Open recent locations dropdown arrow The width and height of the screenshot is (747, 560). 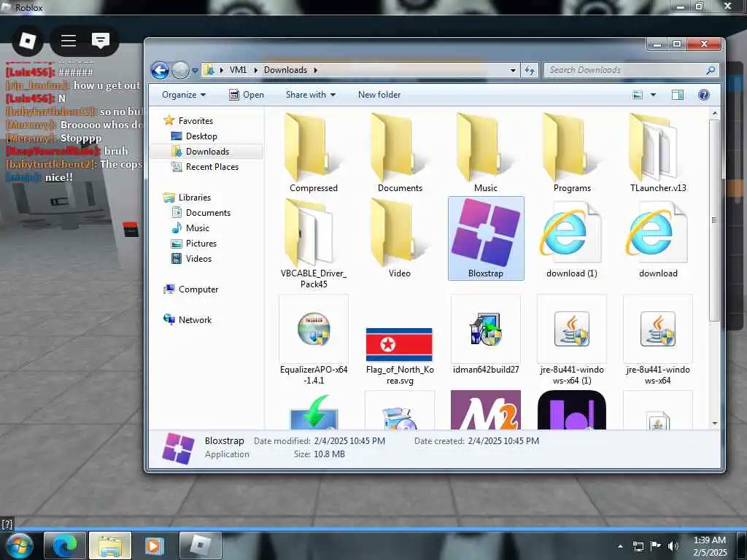click(195, 71)
